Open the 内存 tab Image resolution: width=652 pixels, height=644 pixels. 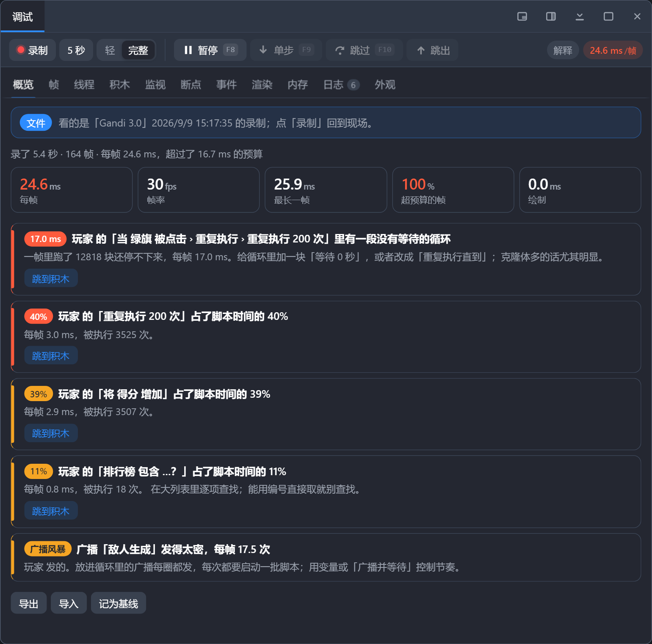[298, 85]
